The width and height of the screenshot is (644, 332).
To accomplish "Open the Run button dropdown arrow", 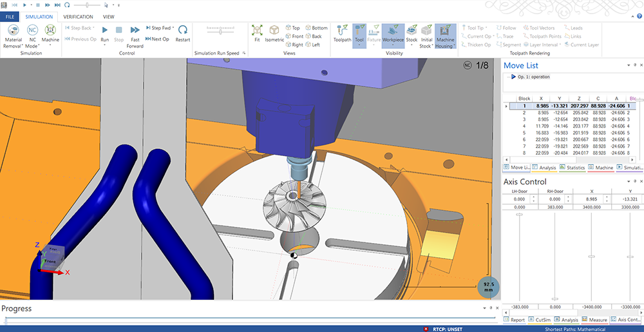I will pos(105,45).
